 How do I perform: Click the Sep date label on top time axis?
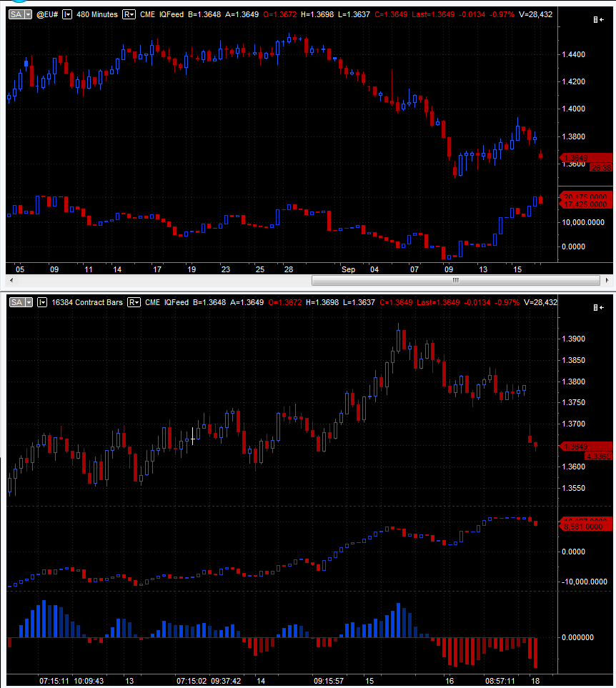click(x=348, y=269)
